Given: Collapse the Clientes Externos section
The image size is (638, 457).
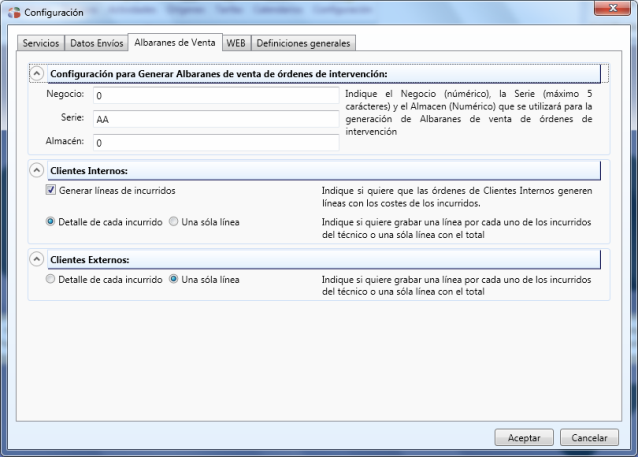Looking at the screenshot, I should [x=37, y=259].
